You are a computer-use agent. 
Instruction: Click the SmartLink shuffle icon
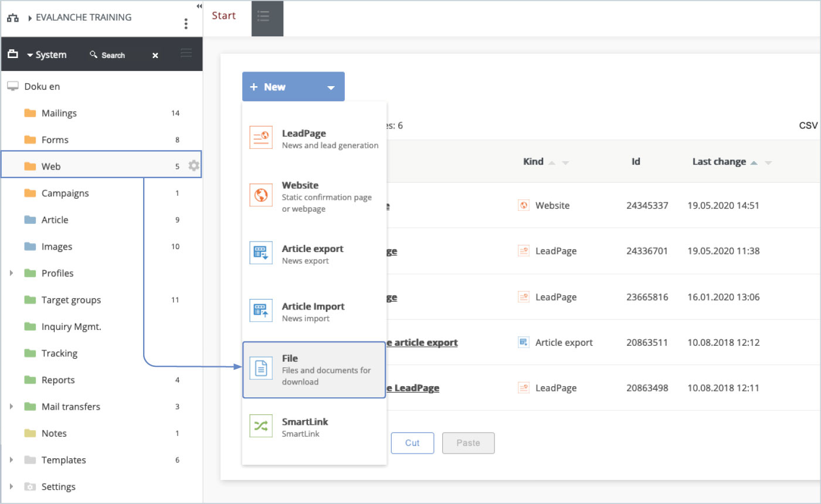(x=260, y=426)
